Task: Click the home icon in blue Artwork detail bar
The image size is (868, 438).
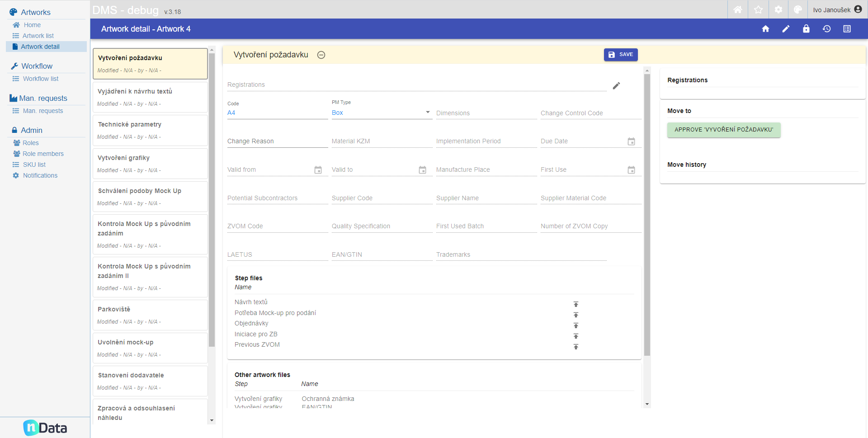Action: [765, 29]
